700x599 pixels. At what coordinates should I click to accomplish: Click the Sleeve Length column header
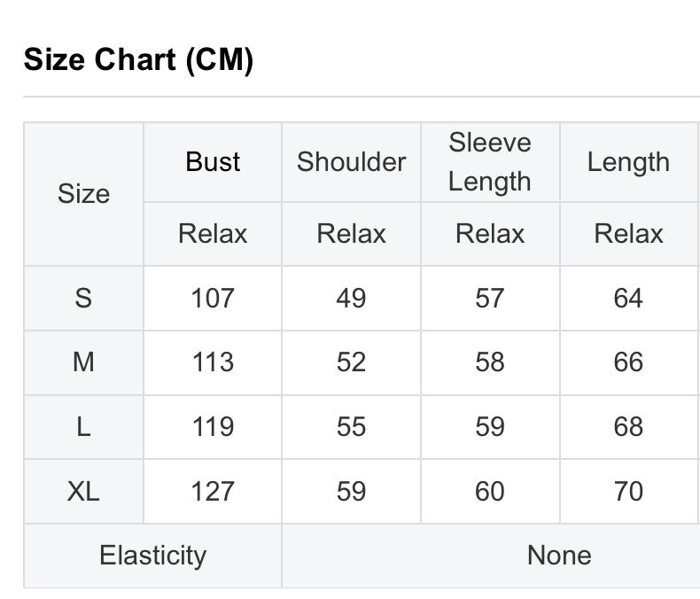tap(490, 161)
